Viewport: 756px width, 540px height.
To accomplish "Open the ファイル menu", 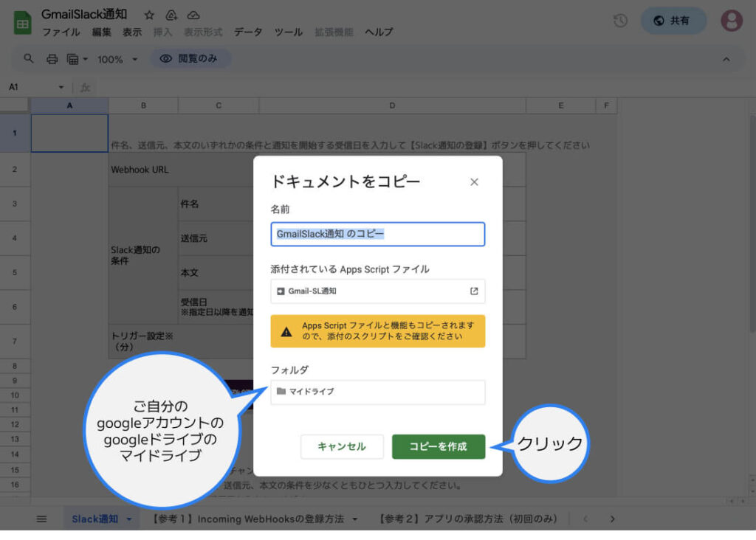I will 61,32.
